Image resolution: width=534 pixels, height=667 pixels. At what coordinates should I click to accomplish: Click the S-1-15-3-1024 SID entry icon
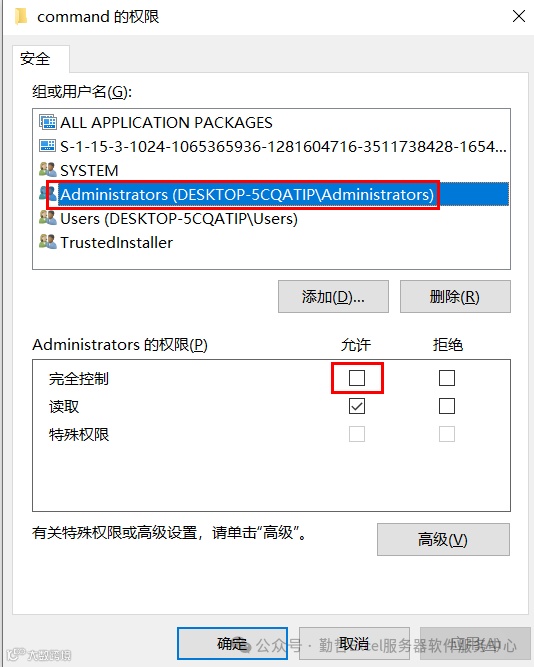pos(47,146)
